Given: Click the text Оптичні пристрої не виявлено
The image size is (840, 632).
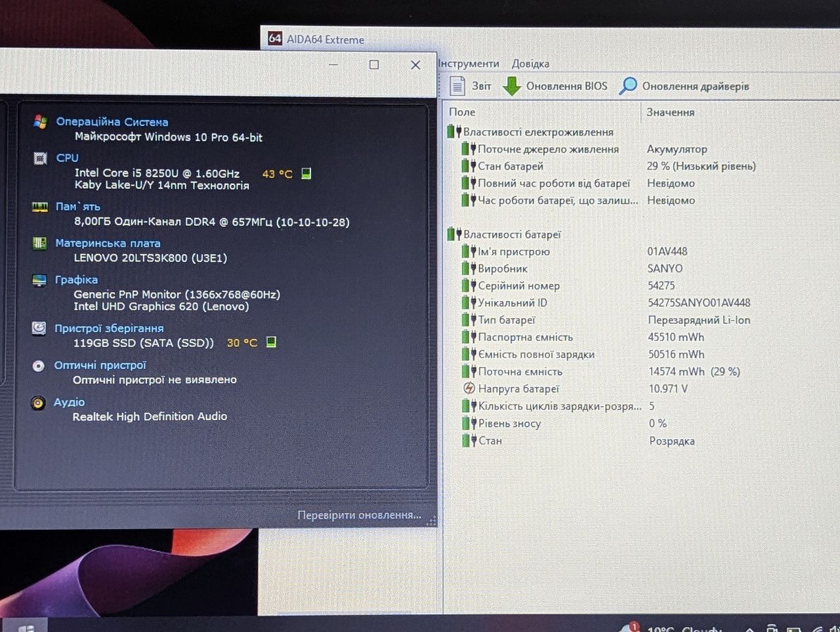Looking at the screenshot, I should pyautogui.click(x=155, y=379).
